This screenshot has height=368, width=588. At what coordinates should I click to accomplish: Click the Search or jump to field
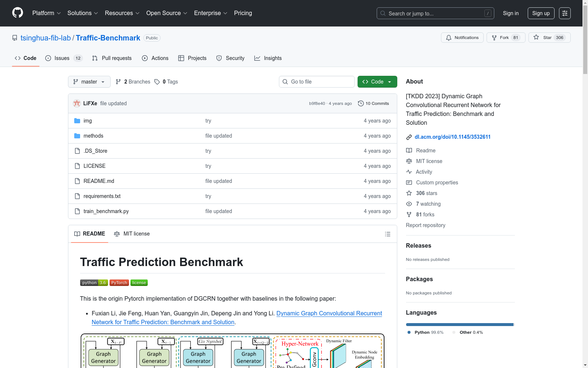(435, 13)
